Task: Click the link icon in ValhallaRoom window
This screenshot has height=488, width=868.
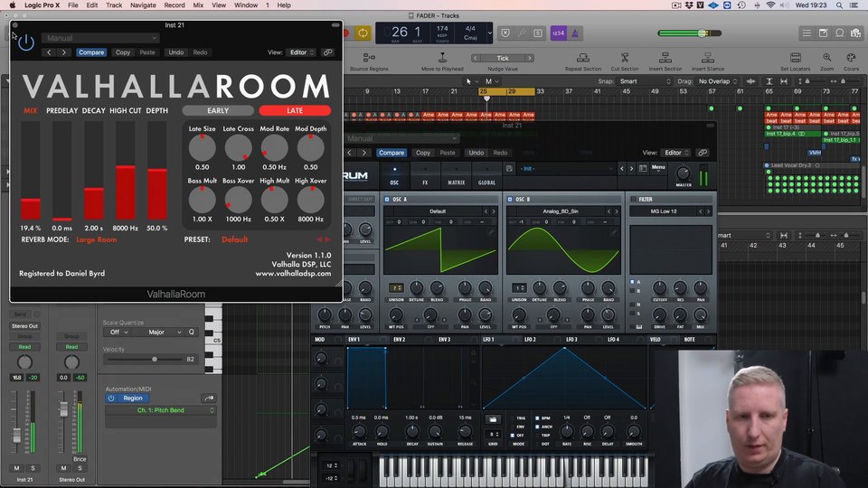Action: tap(327, 52)
